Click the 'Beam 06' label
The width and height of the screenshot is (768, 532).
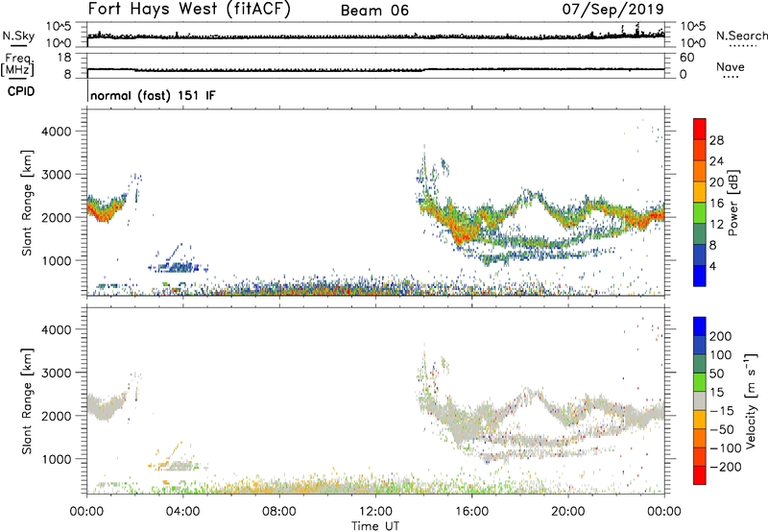(x=374, y=11)
